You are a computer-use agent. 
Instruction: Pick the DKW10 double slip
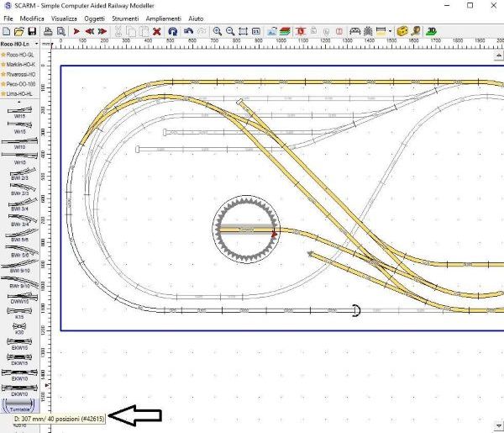pos(19,390)
